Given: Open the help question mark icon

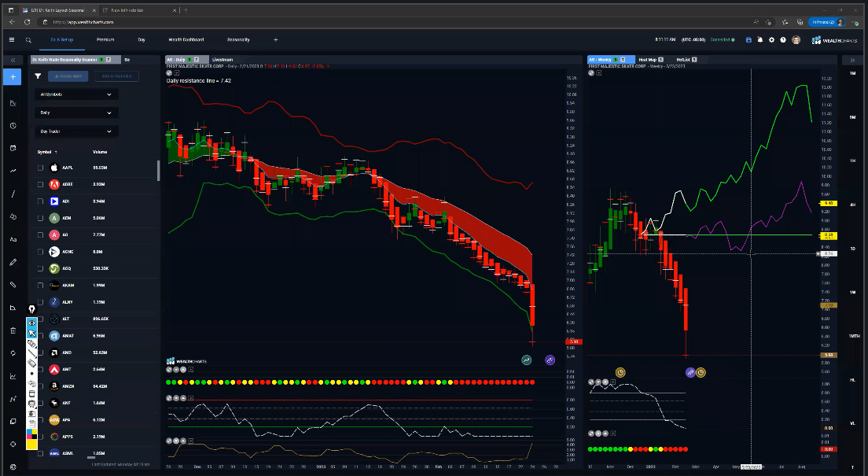Looking at the screenshot, I should tap(783, 40).
